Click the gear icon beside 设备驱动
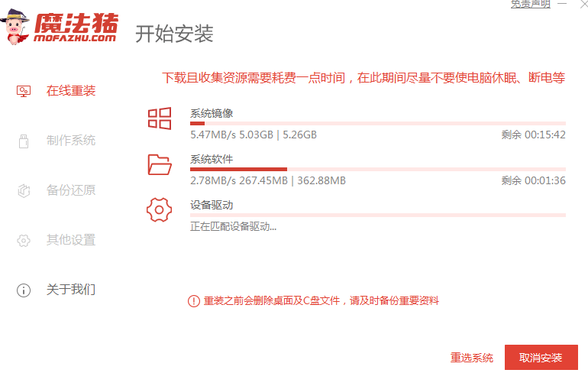Viewport: 588px width, 373px height. pos(160,209)
